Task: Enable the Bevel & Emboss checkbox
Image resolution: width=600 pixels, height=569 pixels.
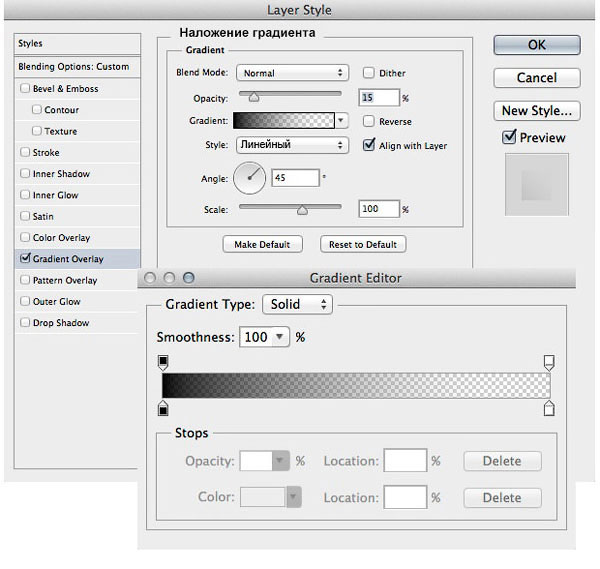Action: coord(25,88)
